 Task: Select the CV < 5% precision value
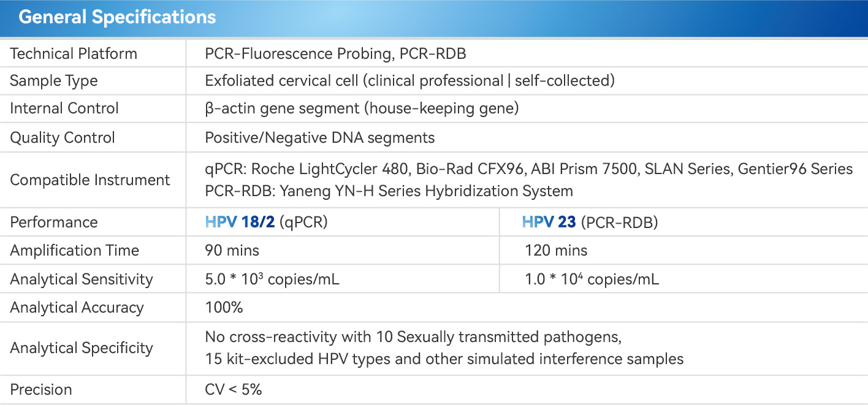234,390
